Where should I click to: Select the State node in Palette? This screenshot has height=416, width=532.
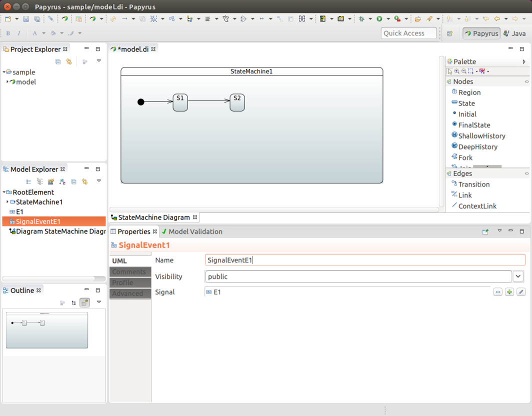pos(463,103)
